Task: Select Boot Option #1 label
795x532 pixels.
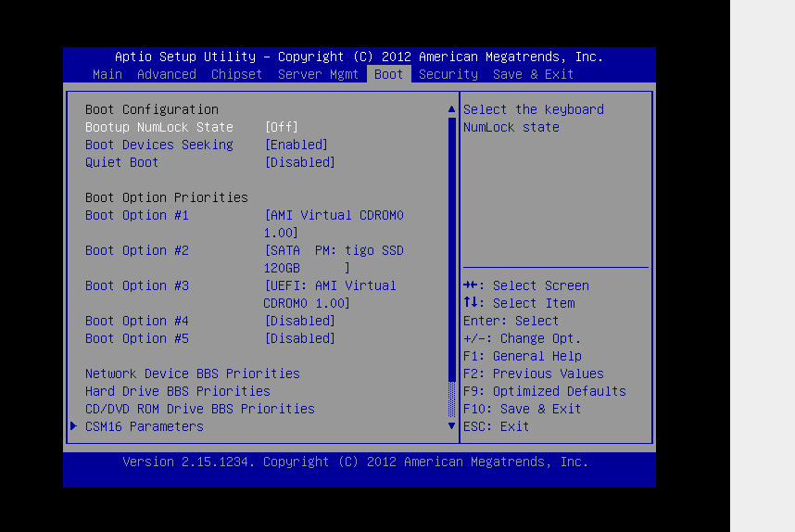Action: (x=137, y=216)
